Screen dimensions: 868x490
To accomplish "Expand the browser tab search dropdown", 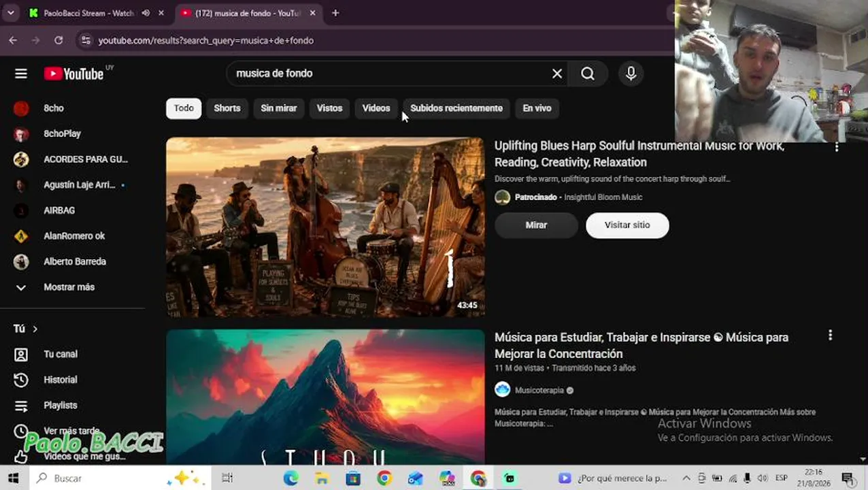I will pos(10,13).
